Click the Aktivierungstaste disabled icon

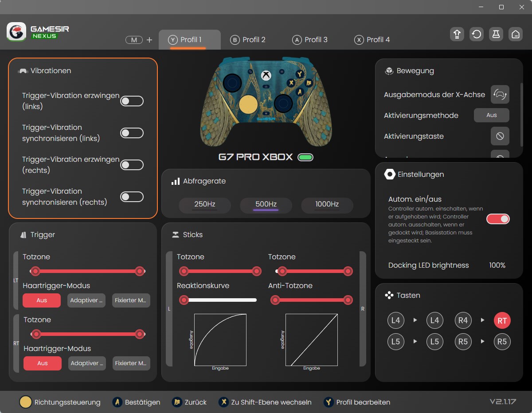tap(500, 136)
